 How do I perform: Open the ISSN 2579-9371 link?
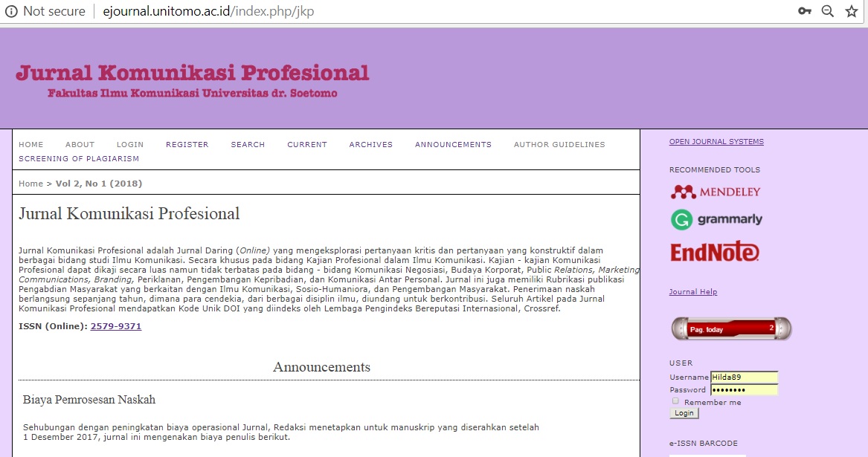point(115,326)
